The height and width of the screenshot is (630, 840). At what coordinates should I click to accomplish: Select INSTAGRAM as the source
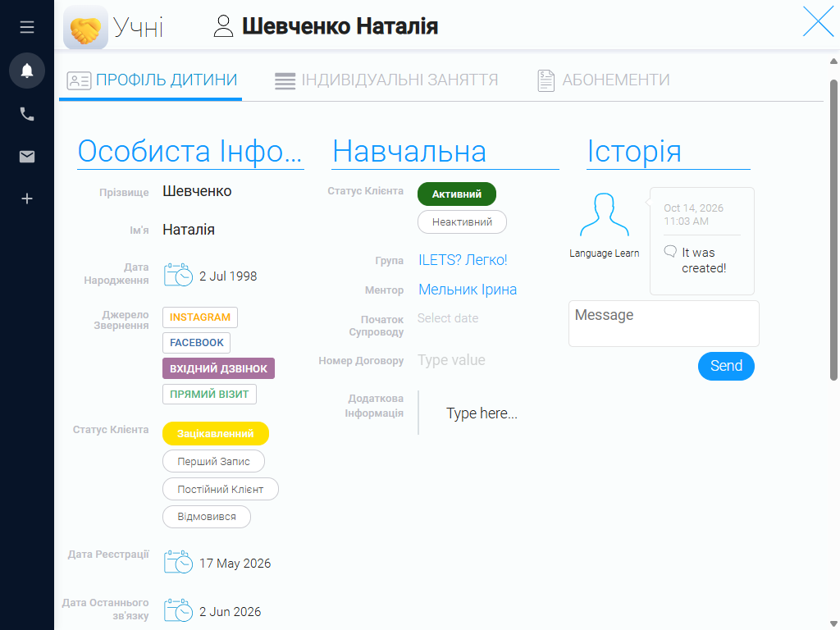click(x=200, y=317)
